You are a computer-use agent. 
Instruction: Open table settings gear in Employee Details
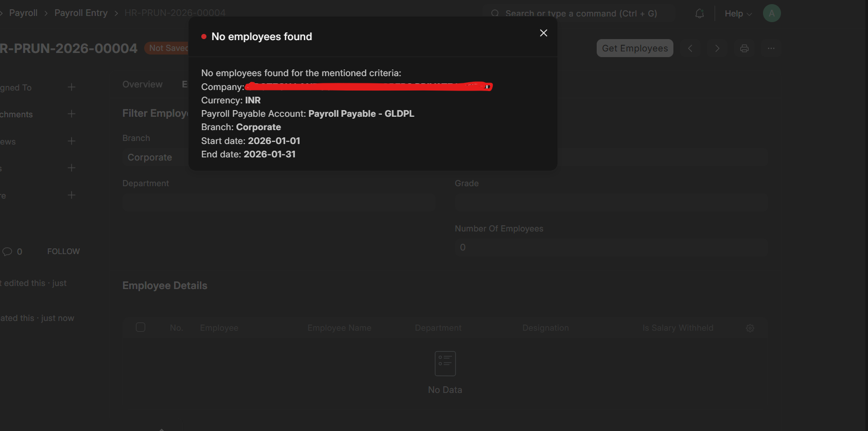click(x=750, y=328)
